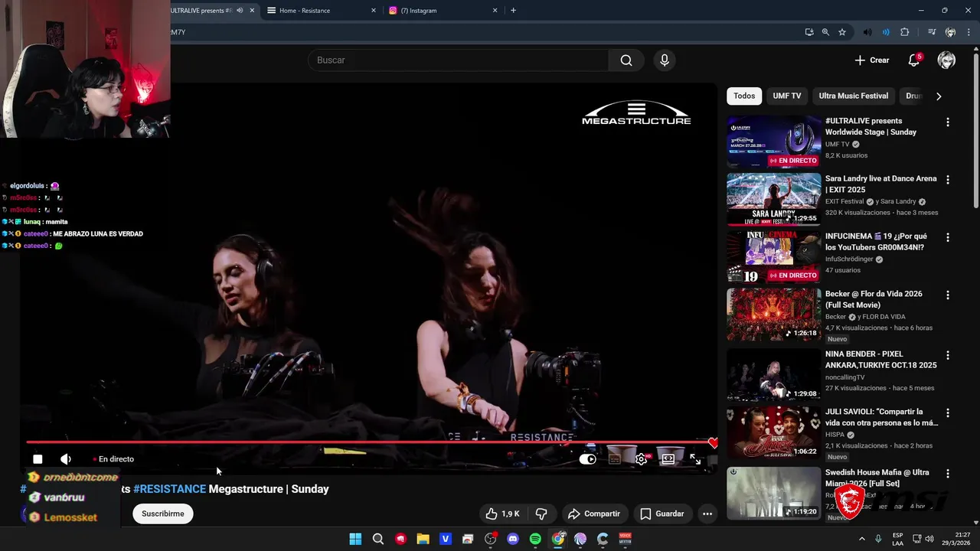Open Chrome media controls icon
This screenshot has height=551, width=980.
(932, 32)
